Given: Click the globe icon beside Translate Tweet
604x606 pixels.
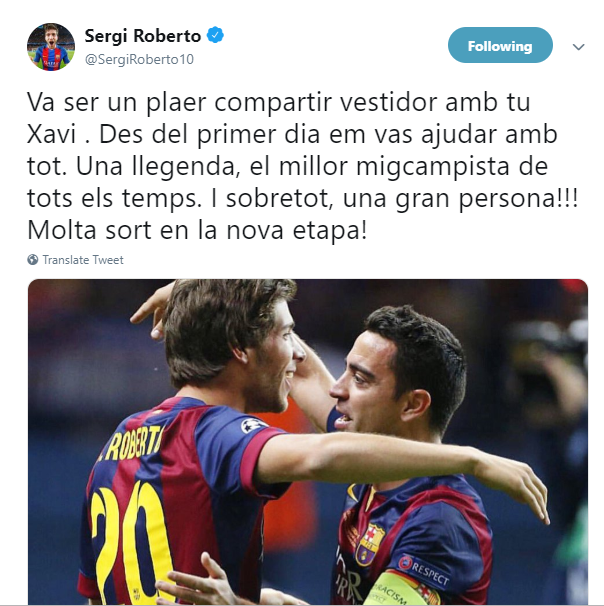Looking at the screenshot, I should click(33, 260).
